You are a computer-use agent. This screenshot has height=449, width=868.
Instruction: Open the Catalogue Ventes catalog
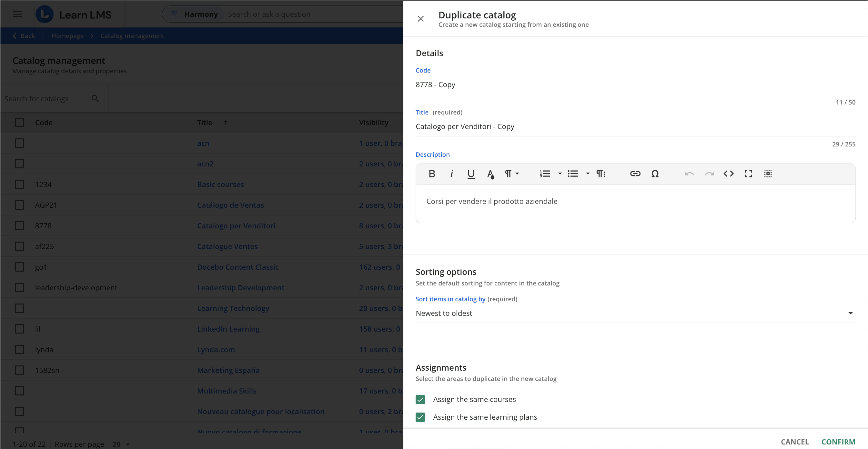click(227, 246)
